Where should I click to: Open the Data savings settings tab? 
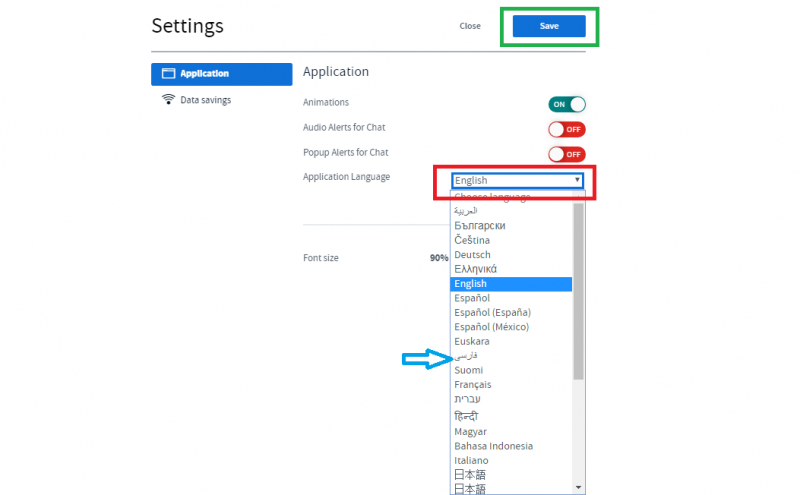pos(205,100)
